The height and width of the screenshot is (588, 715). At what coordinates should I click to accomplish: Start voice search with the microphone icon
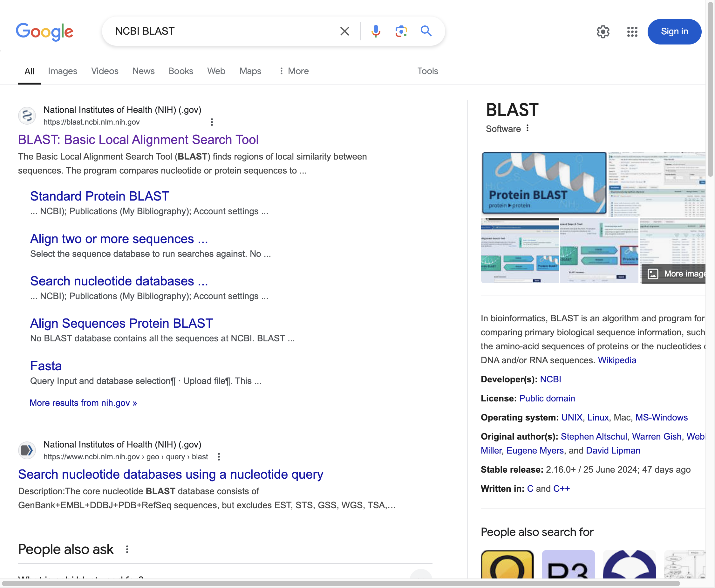[x=376, y=31]
